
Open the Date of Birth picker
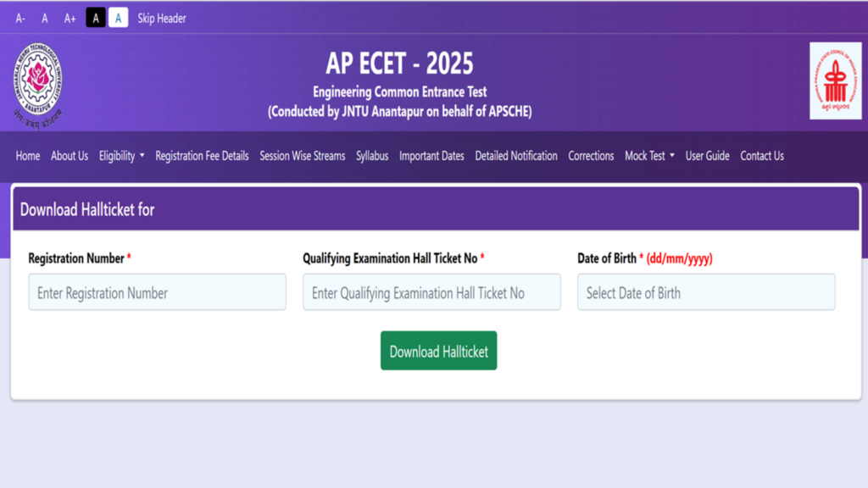coord(705,291)
